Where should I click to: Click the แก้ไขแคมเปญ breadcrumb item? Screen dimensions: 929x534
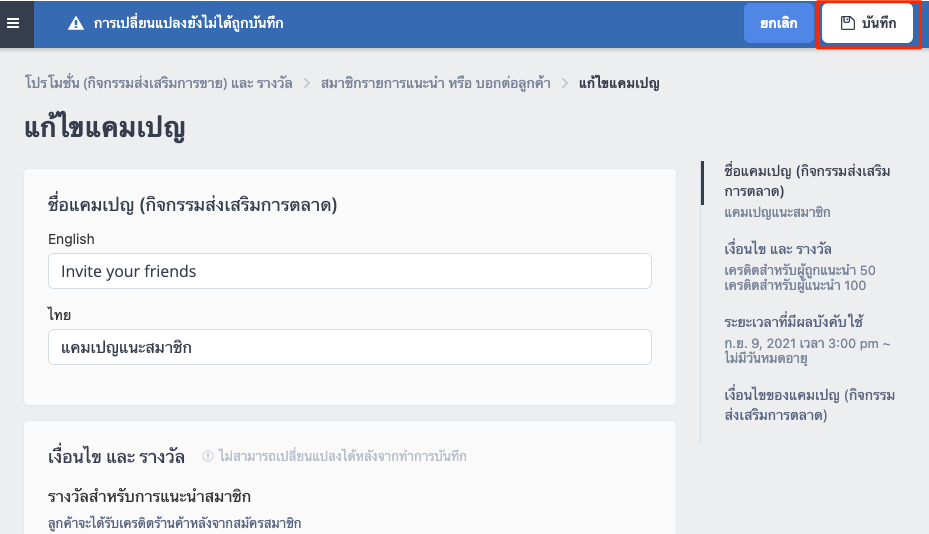(619, 83)
